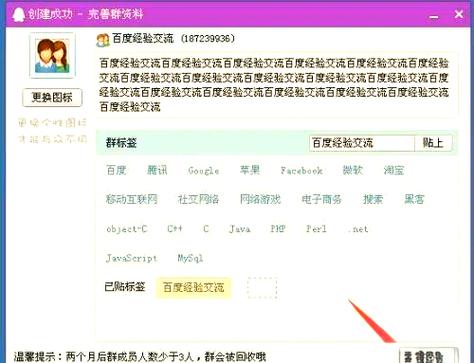
Task: Select the 苹果 tag
Action: [x=250, y=170]
